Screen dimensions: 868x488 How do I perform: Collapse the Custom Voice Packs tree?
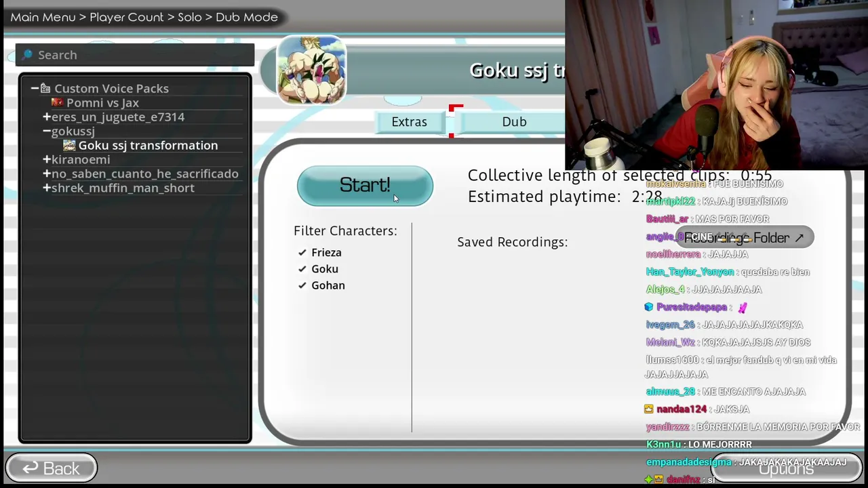35,88
